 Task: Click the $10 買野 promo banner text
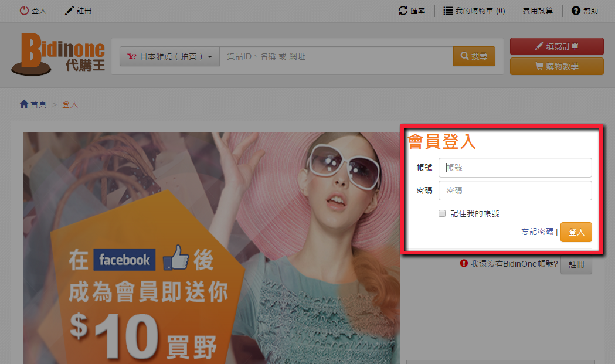point(143,336)
